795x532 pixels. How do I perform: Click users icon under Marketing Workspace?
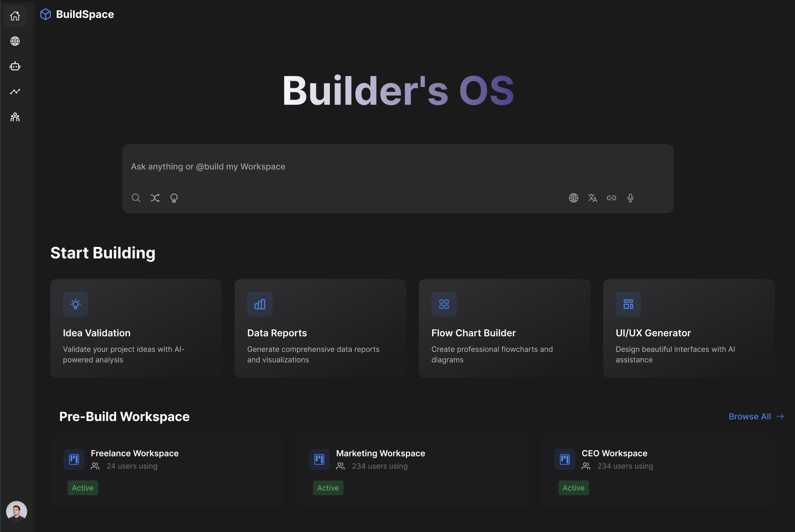click(x=340, y=466)
